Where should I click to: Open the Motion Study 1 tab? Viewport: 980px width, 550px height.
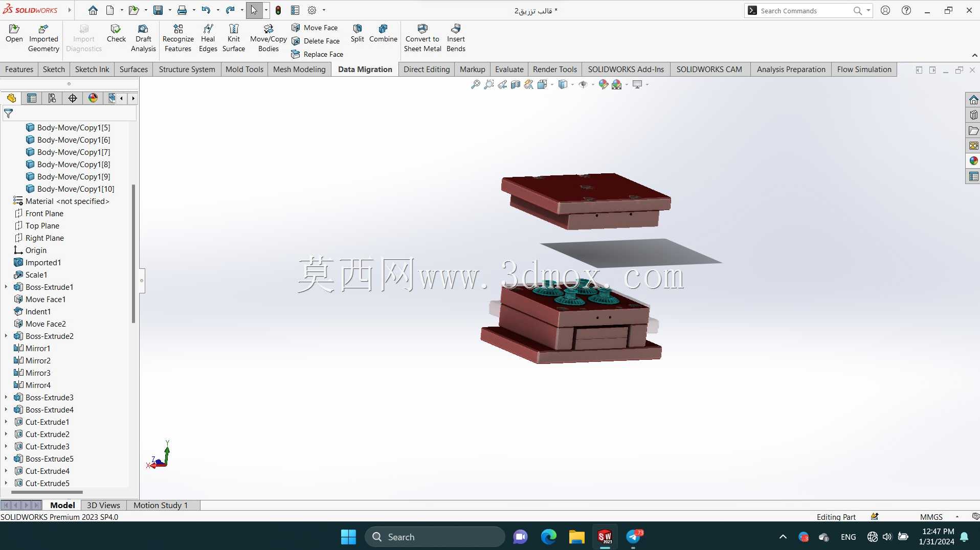point(161,505)
